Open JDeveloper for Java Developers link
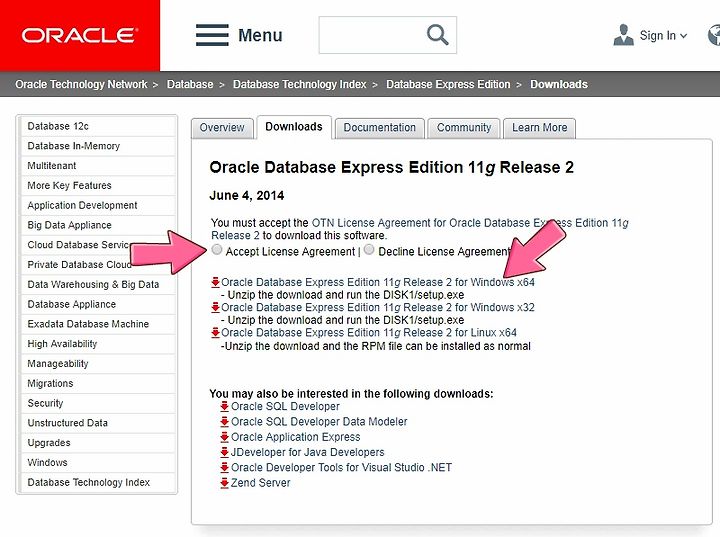The image size is (720, 537). pyautogui.click(x=307, y=452)
